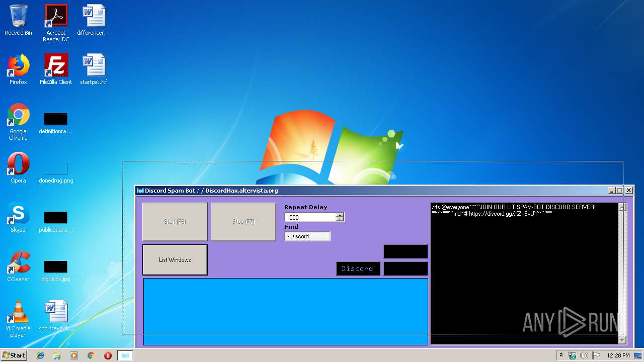The image size is (644, 362).
Task: Click the 12:28 PM taskbar clock
Action: [x=618, y=355]
